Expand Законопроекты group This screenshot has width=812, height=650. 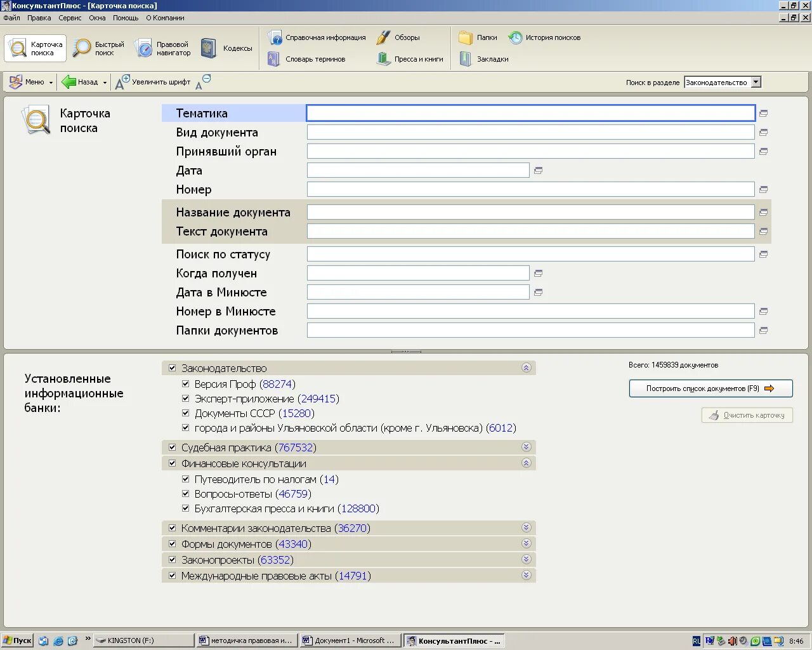(x=526, y=559)
